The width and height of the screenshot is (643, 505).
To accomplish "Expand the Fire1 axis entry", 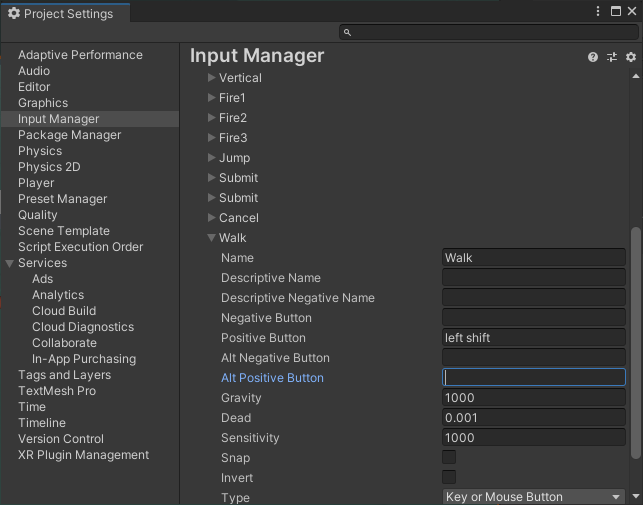I will click(x=212, y=98).
